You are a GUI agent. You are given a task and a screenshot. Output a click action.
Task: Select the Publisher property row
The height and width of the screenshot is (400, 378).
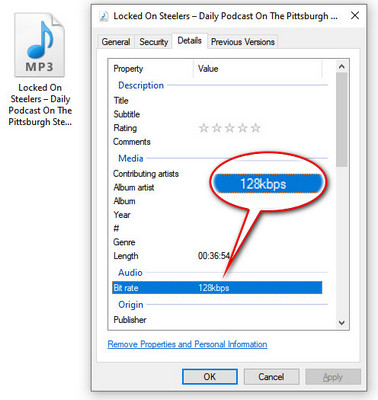pyautogui.click(x=217, y=320)
